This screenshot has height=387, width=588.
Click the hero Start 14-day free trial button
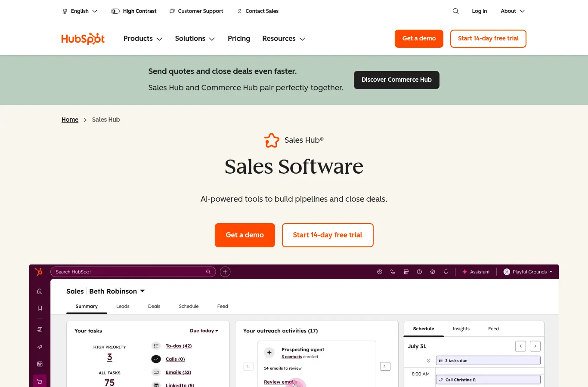328,235
